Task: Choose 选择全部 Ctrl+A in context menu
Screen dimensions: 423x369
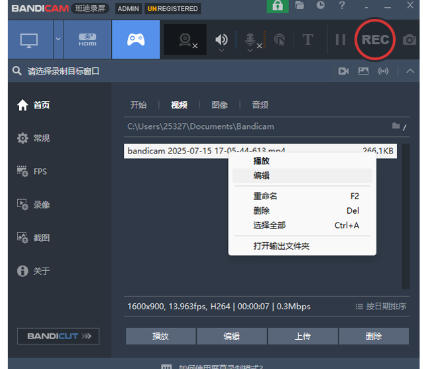Action: click(x=302, y=225)
